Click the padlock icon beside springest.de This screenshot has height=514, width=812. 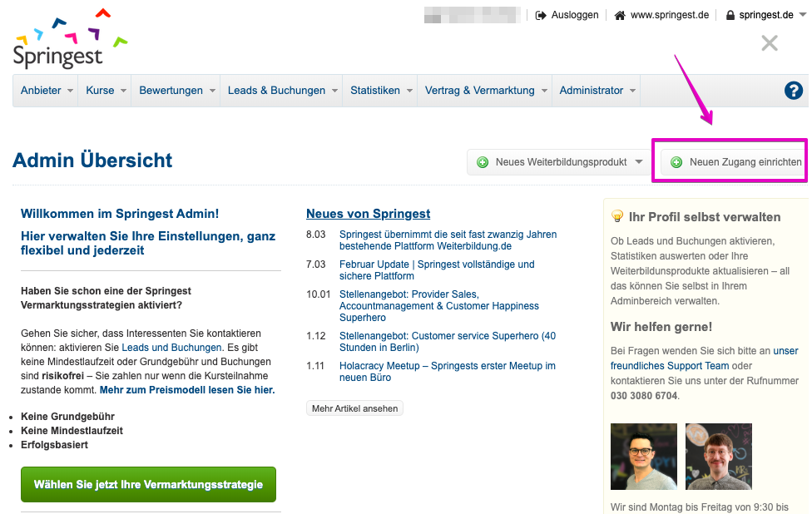pyautogui.click(x=730, y=16)
